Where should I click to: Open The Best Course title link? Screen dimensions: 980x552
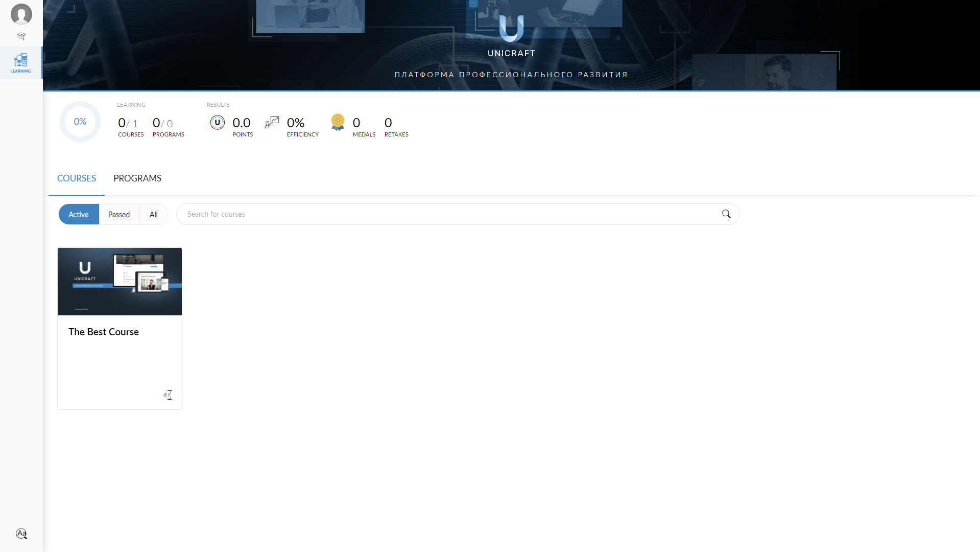point(104,332)
